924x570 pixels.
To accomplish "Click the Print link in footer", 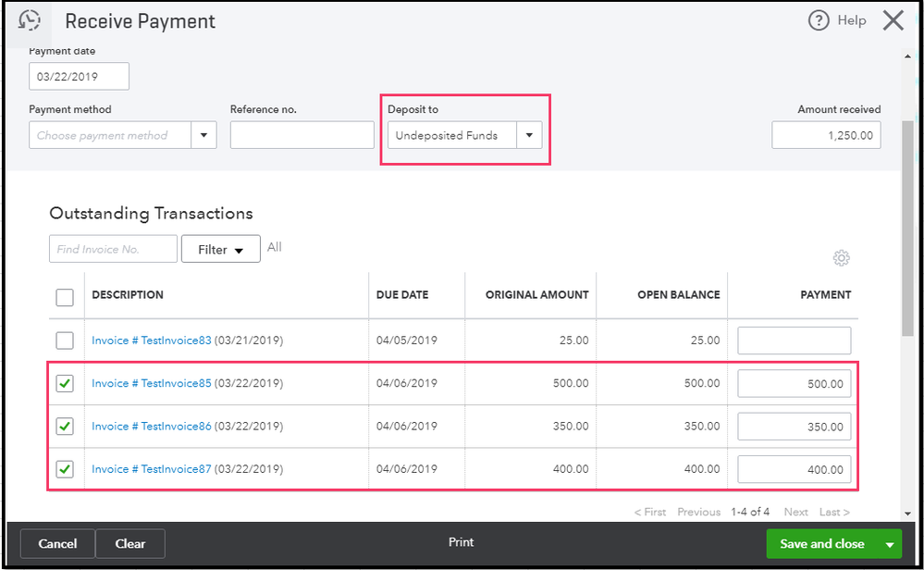I will [x=461, y=542].
